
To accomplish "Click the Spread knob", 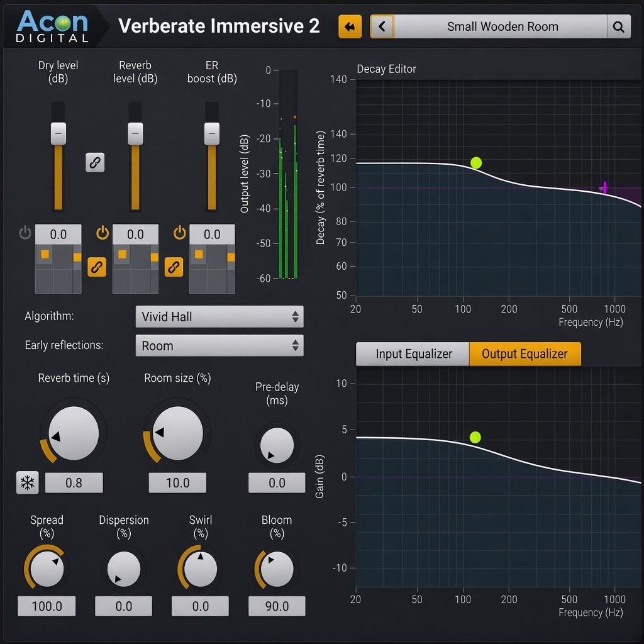I will 47,569.
